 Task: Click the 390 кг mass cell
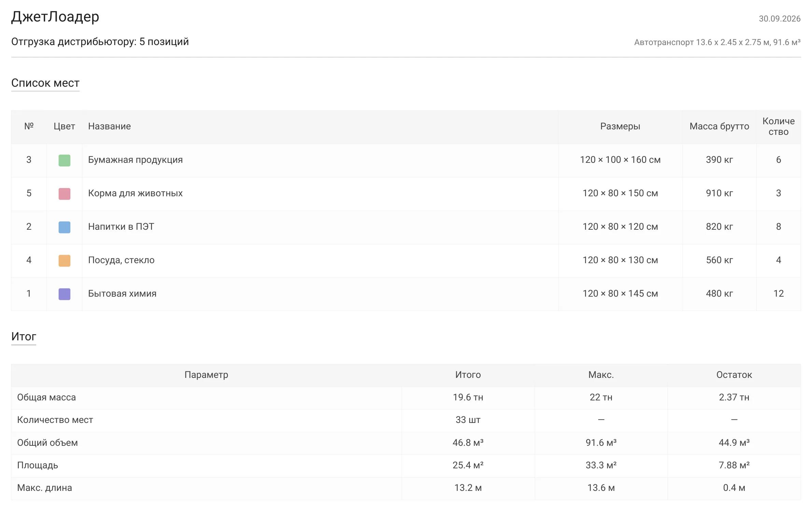tap(719, 160)
